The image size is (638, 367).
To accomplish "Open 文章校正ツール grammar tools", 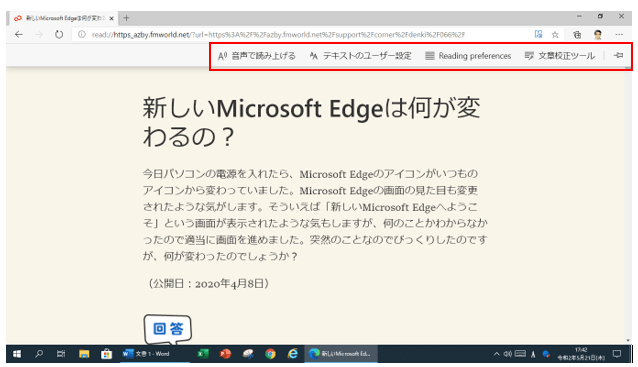I will click(560, 56).
